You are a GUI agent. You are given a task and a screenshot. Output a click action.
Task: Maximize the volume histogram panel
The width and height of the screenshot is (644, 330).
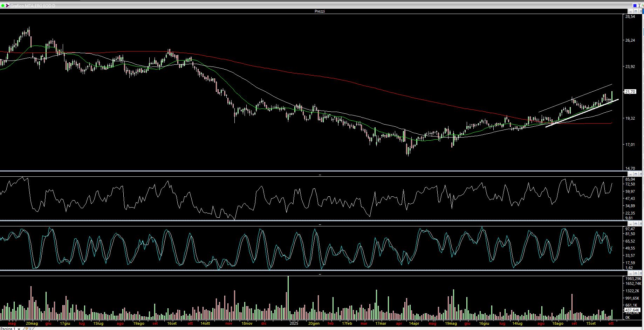(636, 273)
